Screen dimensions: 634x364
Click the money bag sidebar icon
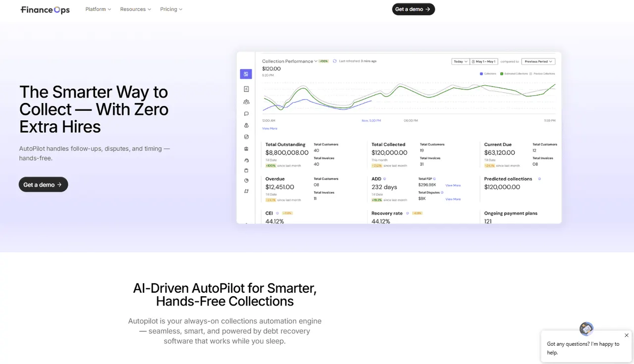coord(246,125)
